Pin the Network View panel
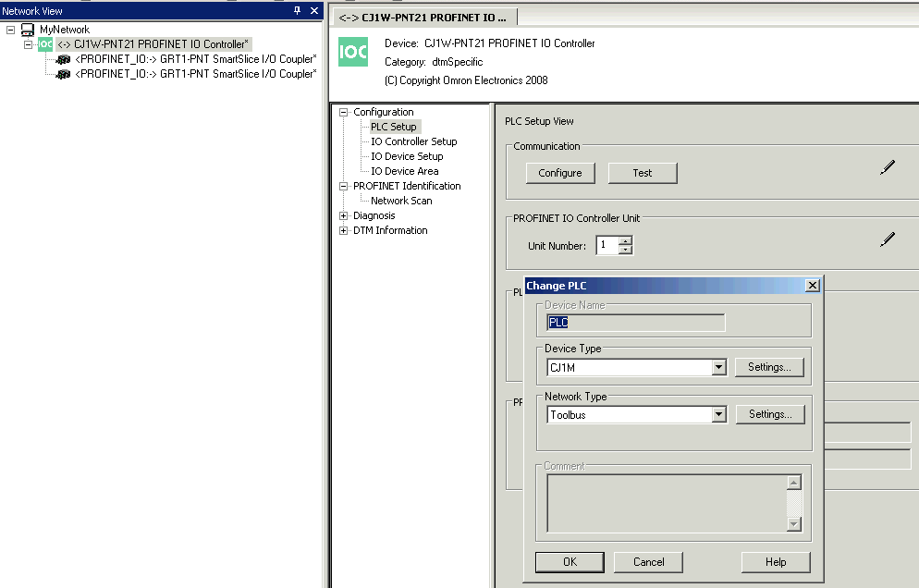The image size is (919, 588). tap(297, 10)
